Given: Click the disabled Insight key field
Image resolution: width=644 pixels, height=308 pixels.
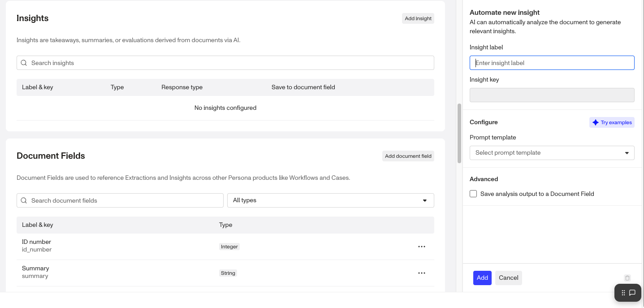Looking at the screenshot, I should (552, 95).
